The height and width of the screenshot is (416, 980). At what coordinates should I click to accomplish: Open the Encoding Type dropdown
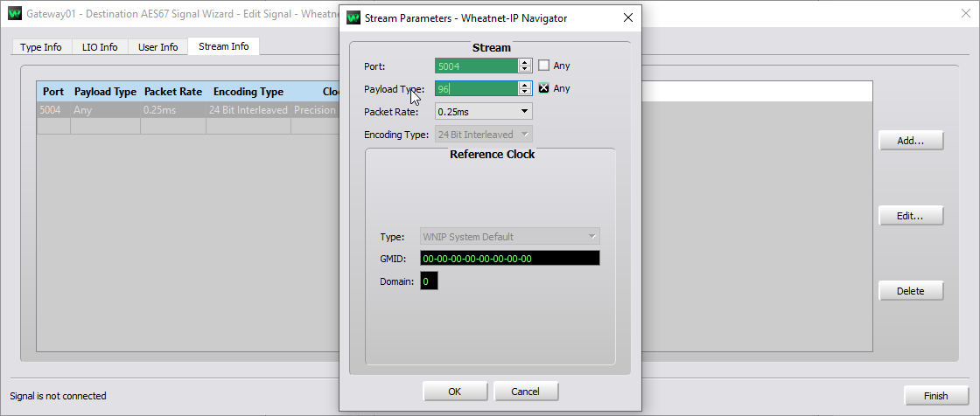click(x=483, y=134)
